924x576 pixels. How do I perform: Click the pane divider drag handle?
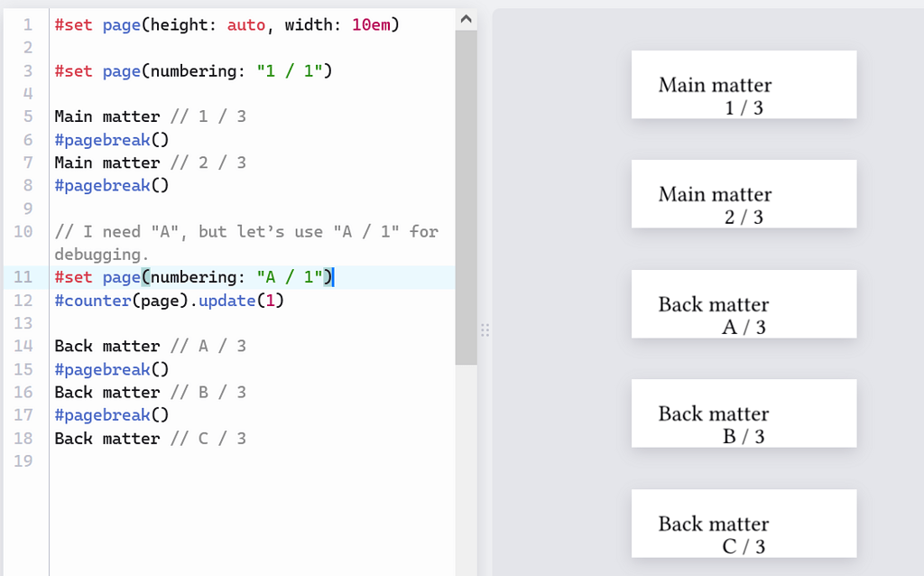[x=485, y=330]
